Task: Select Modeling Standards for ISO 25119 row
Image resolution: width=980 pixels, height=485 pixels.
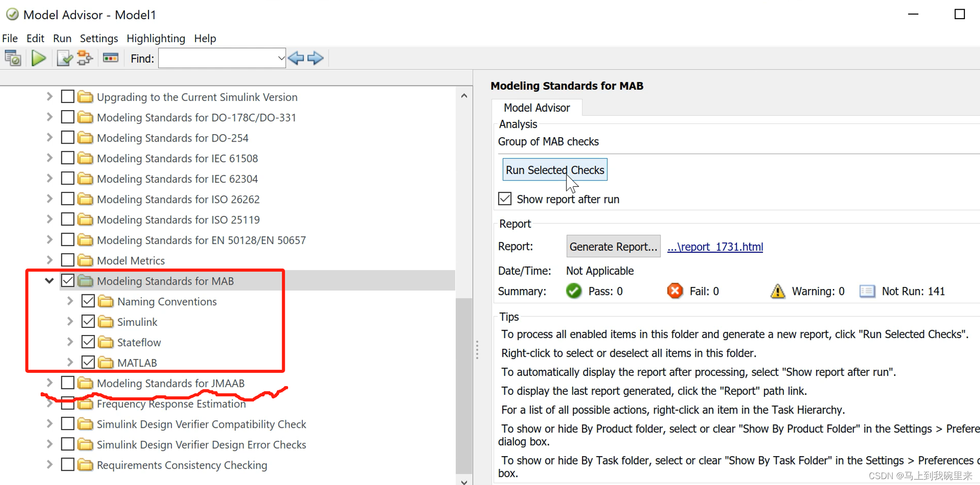Action: [178, 219]
